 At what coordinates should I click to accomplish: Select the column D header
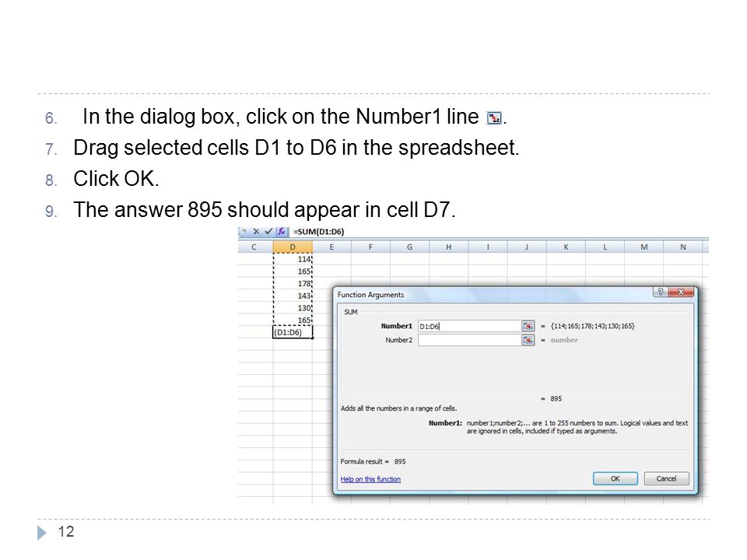click(293, 247)
